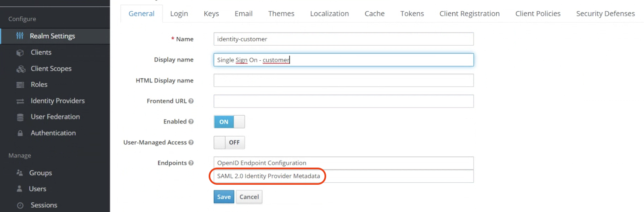Switch to the Login tab
The height and width of the screenshot is (212, 644).
point(179,13)
